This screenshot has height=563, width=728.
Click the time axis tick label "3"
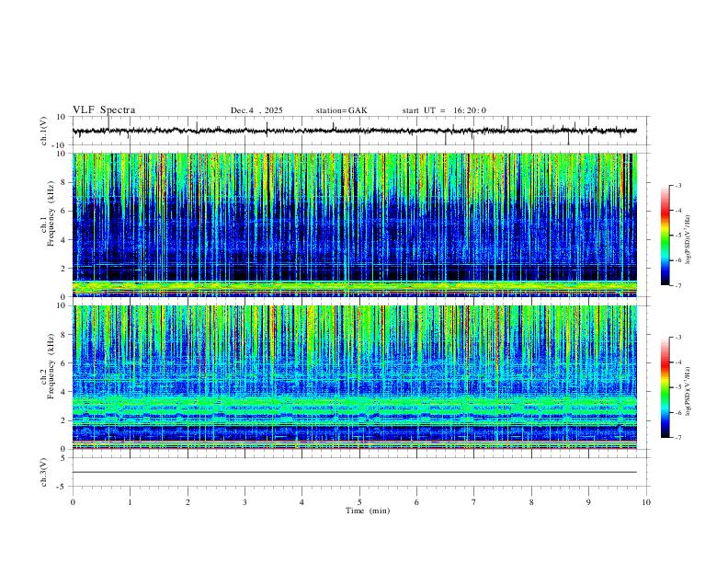coord(245,502)
